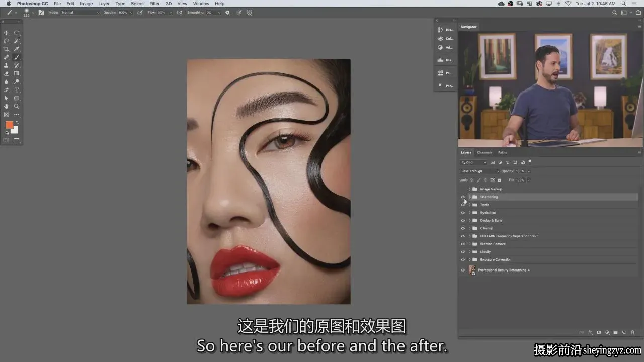Select the Type tool
The height and width of the screenshot is (362, 644).
pyautogui.click(x=17, y=90)
